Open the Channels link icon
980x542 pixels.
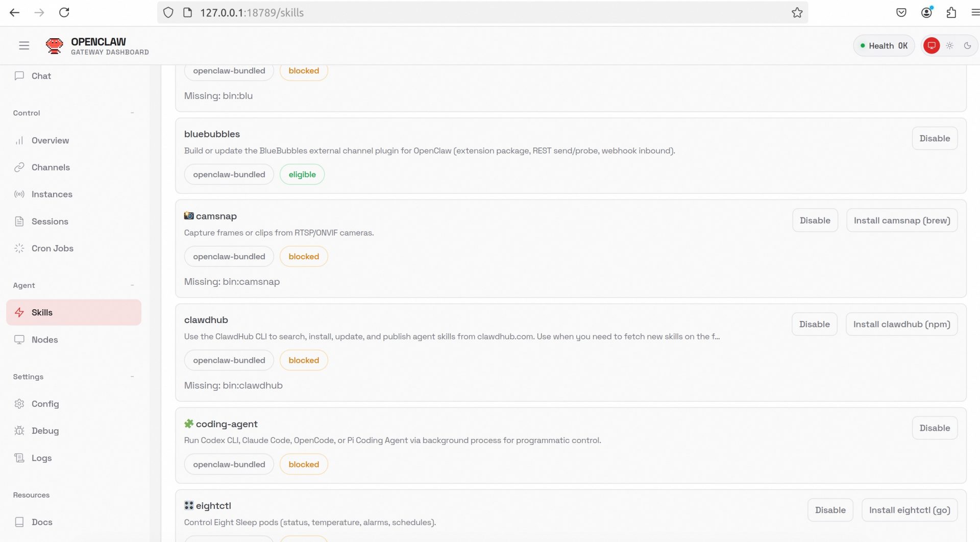[x=19, y=167]
